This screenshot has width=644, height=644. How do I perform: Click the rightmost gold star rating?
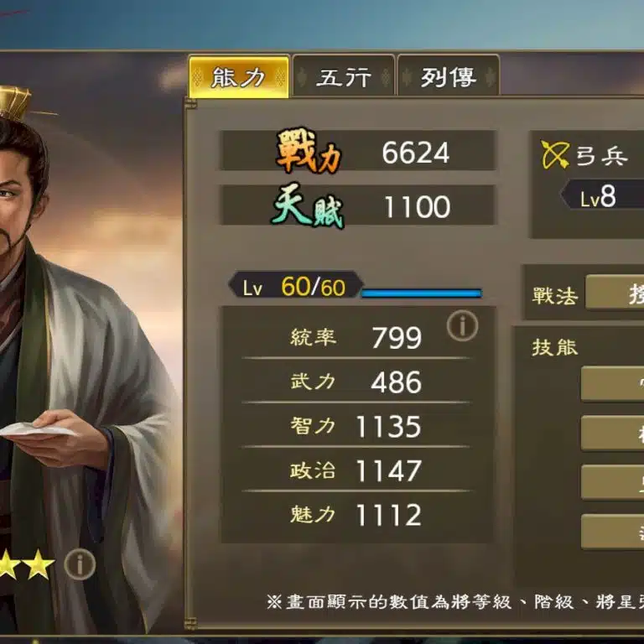(x=38, y=564)
